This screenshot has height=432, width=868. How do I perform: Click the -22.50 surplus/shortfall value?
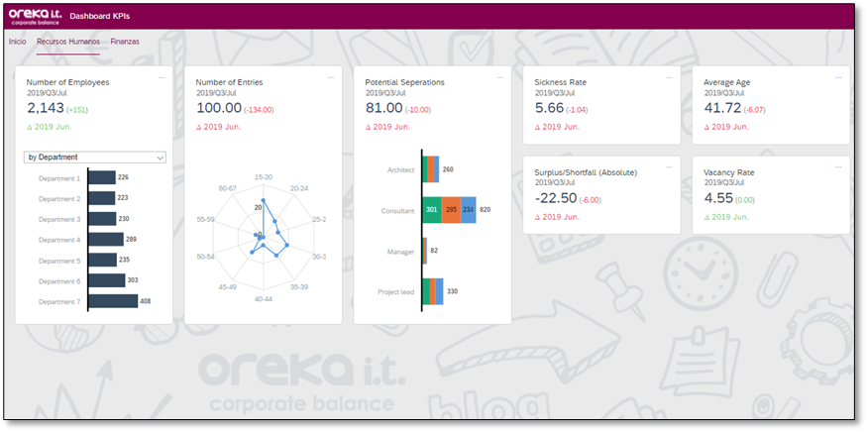tap(555, 198)
